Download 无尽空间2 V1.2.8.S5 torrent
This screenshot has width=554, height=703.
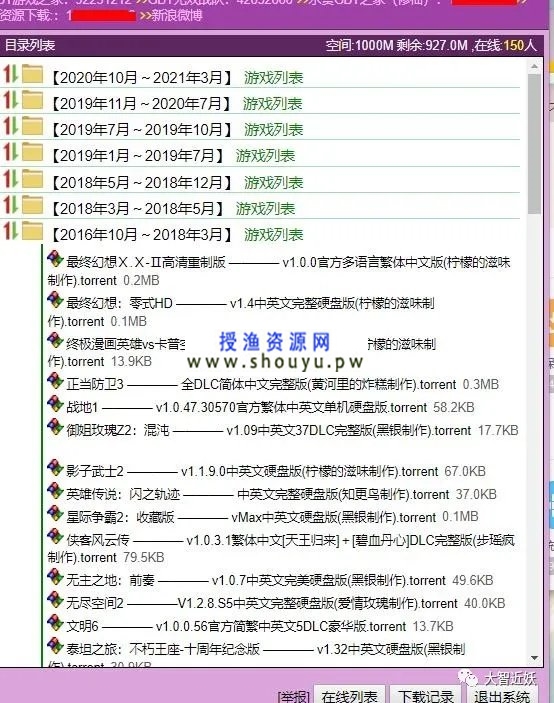262,603
